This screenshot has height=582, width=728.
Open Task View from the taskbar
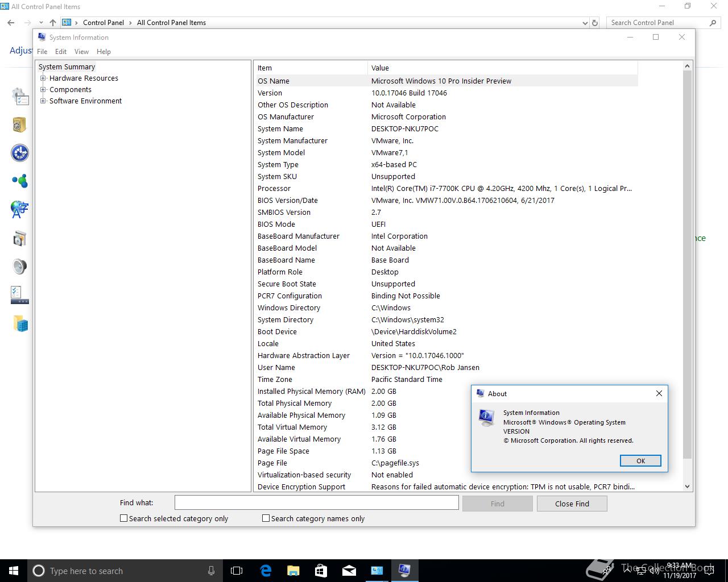[x=237, y=571]
